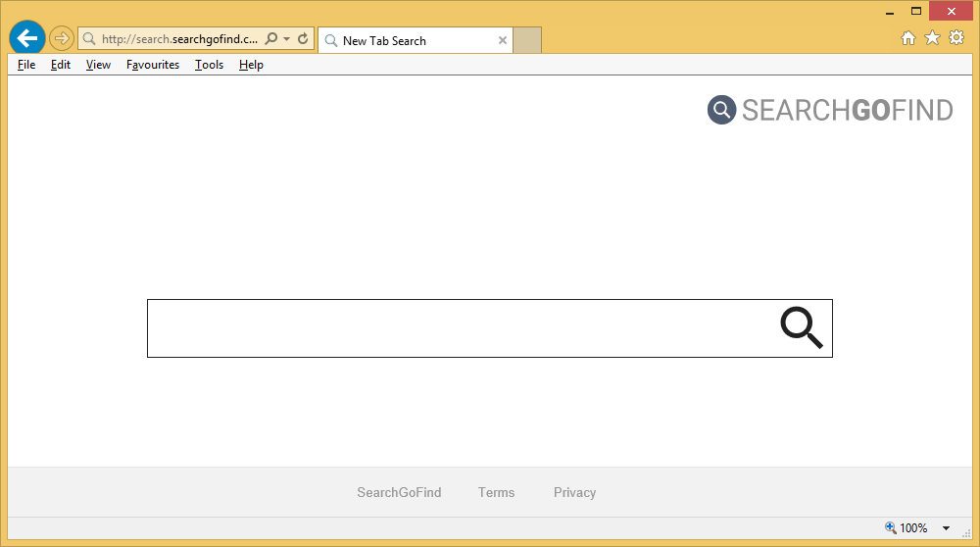Open the Home page icon
The width and height of the screenshot is (980, 547).
pyautogui.click(x=908, y=38)
